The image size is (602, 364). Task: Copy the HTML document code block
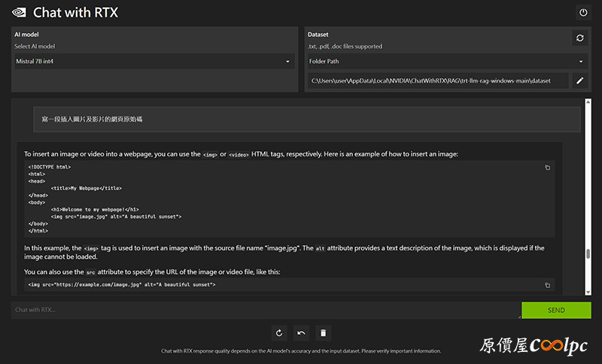(x=548, y=168)
